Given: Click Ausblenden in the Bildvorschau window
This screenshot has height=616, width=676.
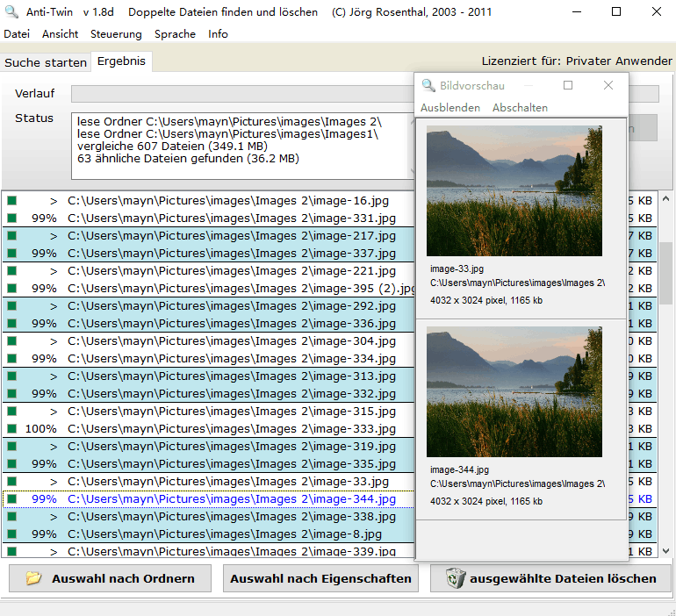Looking at the screenshot, I should (x=450, y=108).
